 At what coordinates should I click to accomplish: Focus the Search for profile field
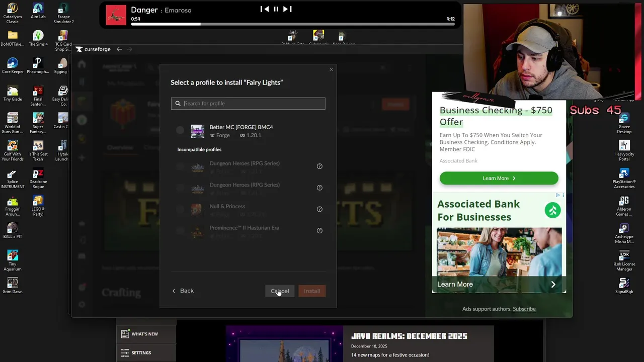pos(248,104)
